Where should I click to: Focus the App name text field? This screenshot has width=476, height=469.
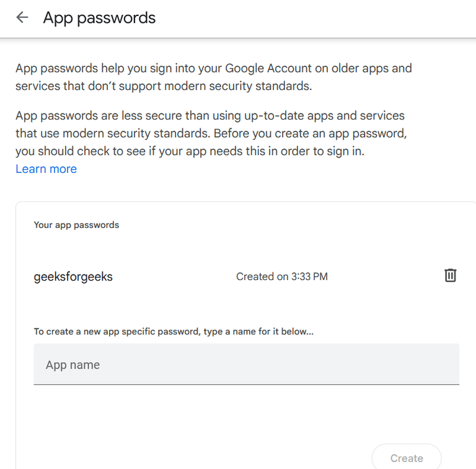(x=246, y=365)
